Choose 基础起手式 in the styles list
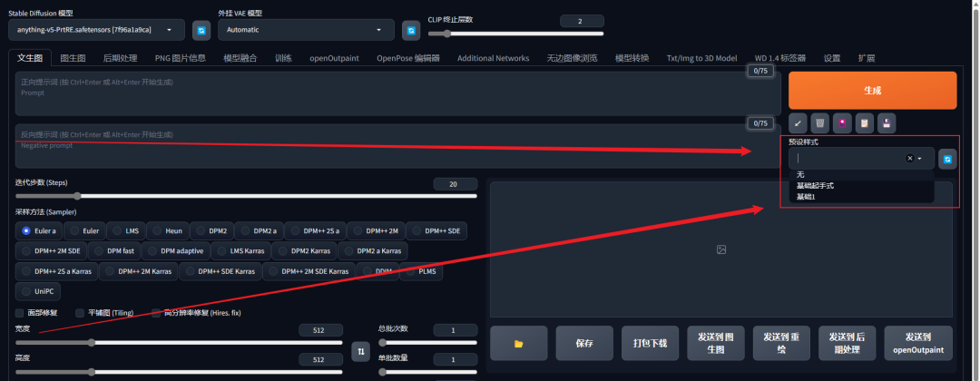This screenshot has width=980, height=381. 861,185
